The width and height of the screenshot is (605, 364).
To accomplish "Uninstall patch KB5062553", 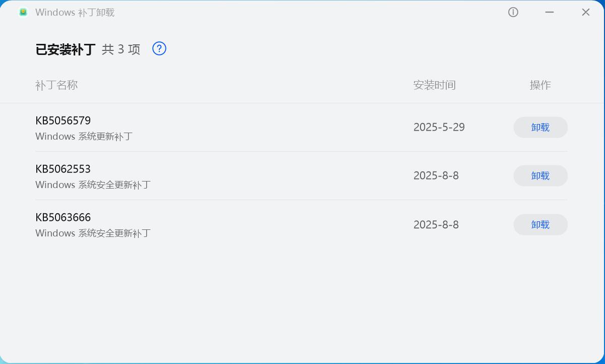I will point(540,175).
